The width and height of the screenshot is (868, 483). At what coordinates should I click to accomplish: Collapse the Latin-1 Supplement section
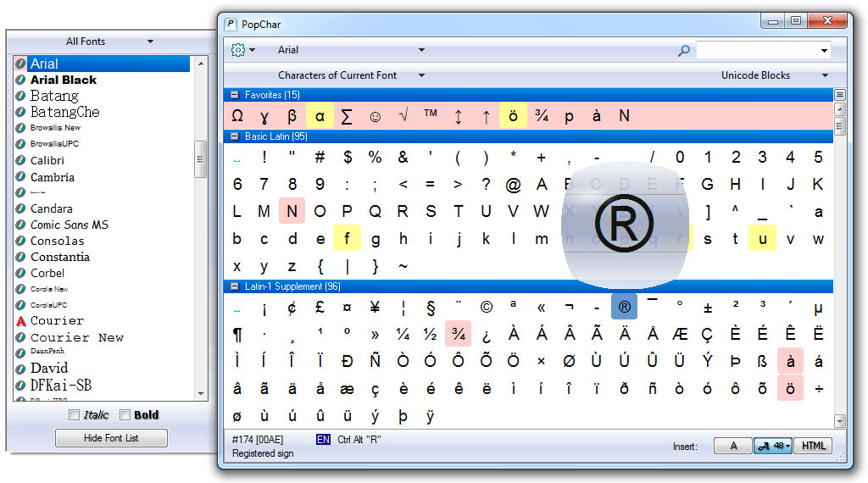234,286
